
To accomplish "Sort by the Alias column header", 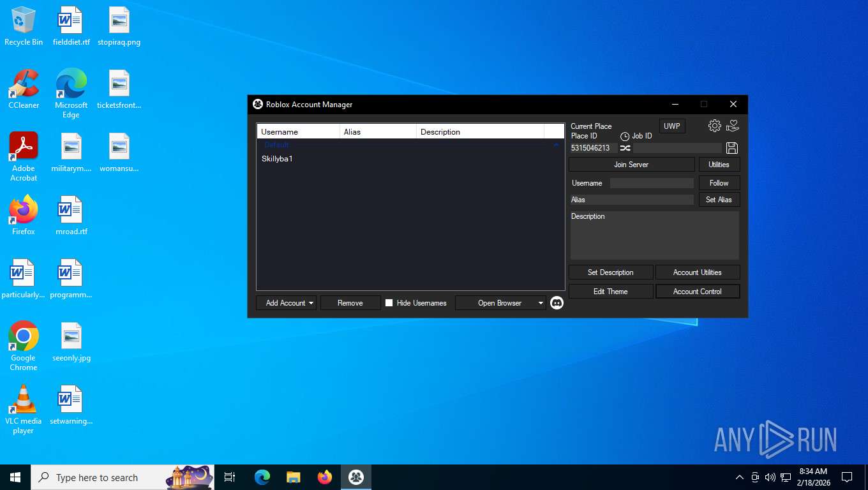I will pos(378,131).
